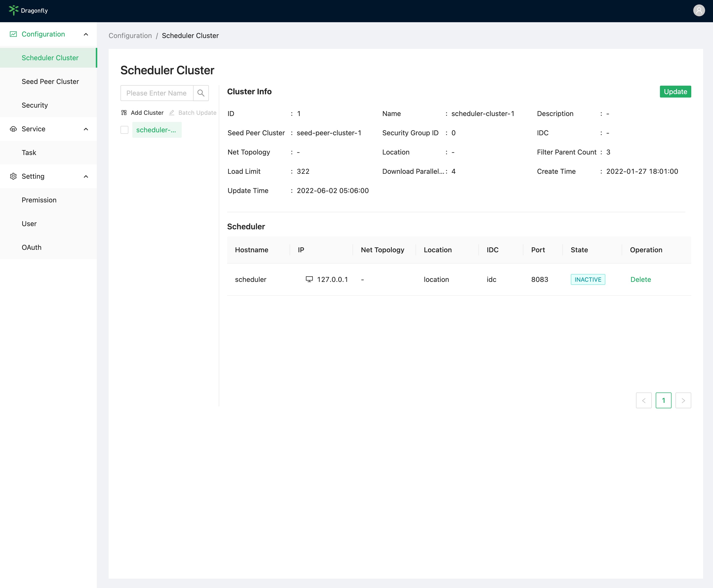This screenshot has width=713, height=588.
Task: Click the Configuration menu icon
Action: tap(13, 34)
